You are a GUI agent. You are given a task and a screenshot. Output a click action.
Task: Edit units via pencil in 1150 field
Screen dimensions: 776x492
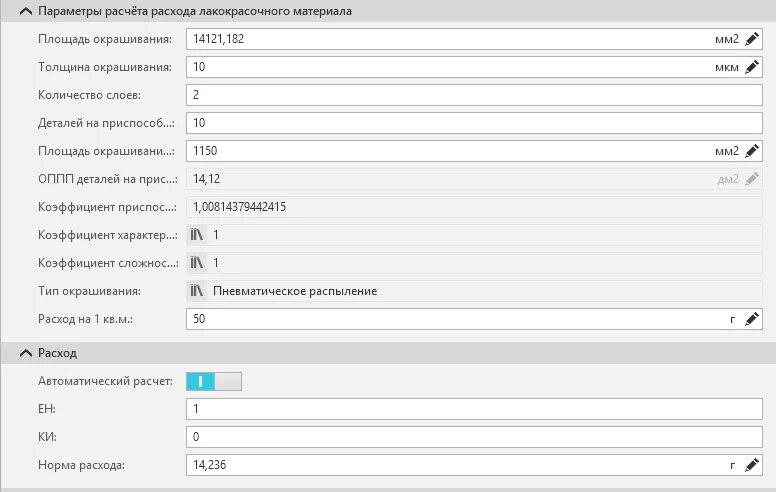point(751,151)
